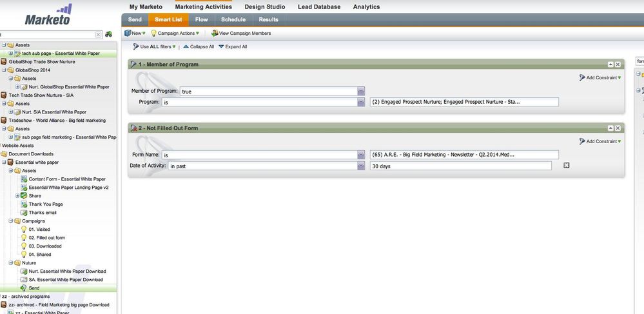Open the Member of Program true dropdown

pyautogui.click(x=361, y=92)
